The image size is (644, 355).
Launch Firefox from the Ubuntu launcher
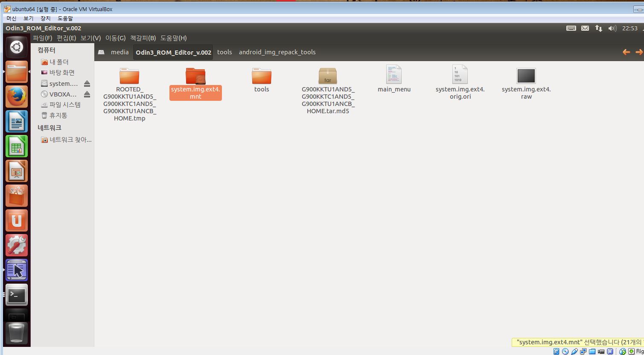pos(17,97)
